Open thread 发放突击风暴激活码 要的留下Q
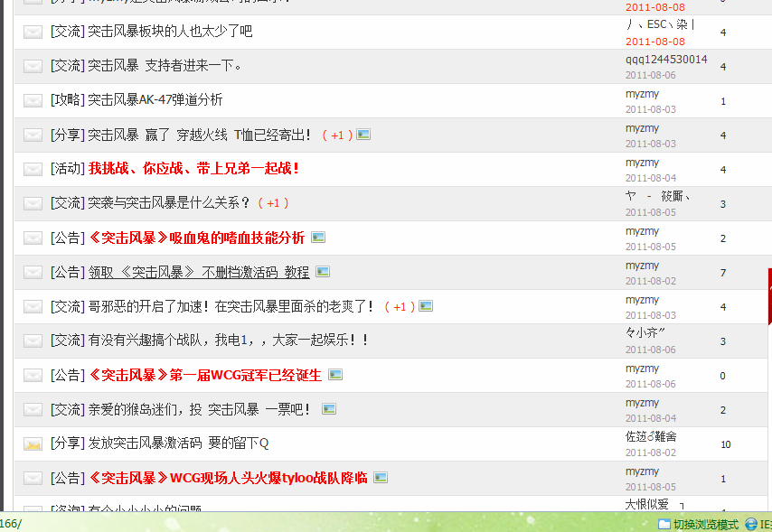The height and width of the screenshot is (532, 772). click(178, 443)
